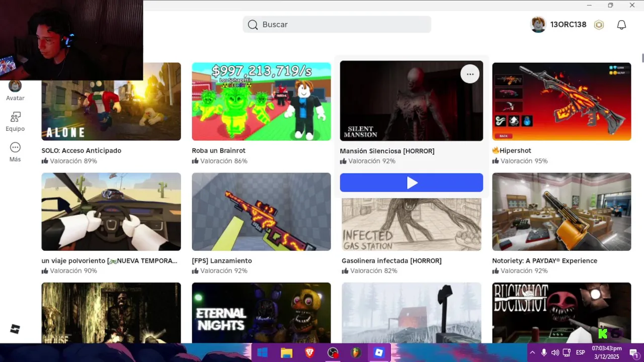This screenshot has height=362, width=644.
Task: Click the 13ORC138 username text
Action: (568, 25)
